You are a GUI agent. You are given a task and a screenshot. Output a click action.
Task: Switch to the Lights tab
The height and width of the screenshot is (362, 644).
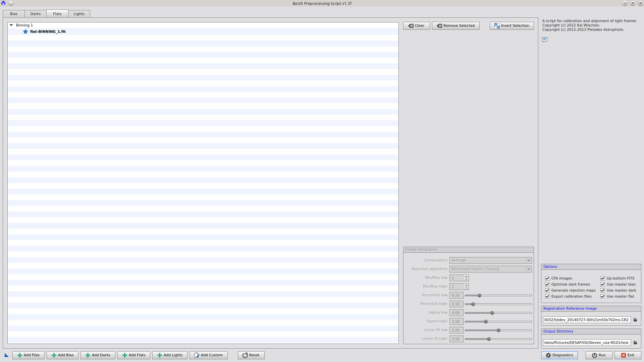tap(79, 14)
